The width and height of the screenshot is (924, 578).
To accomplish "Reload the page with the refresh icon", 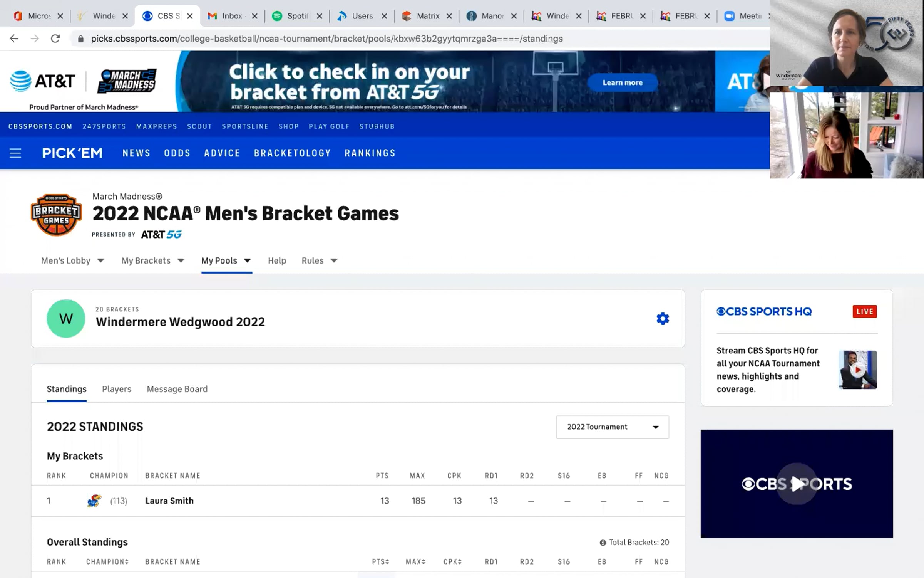I will point(55,39).
